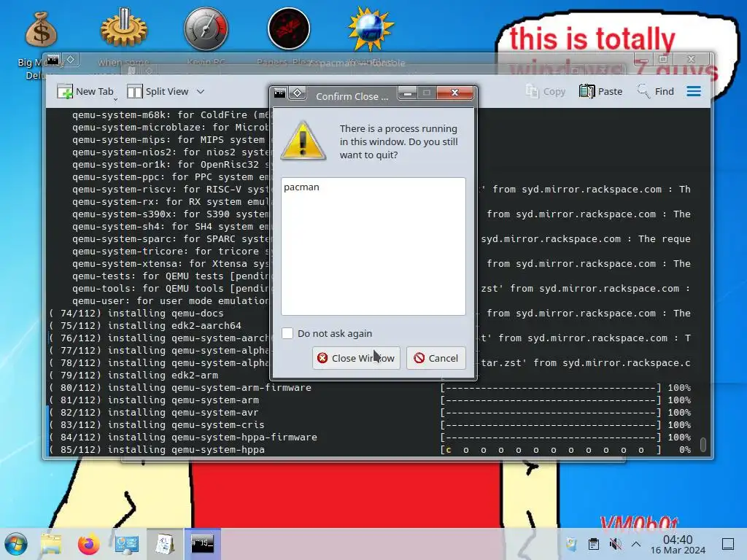Open the Kevin PC gauge desktop icon
The height and width of the screenshot is (560, 747).
pyautogui.click(x=206, y=28)
